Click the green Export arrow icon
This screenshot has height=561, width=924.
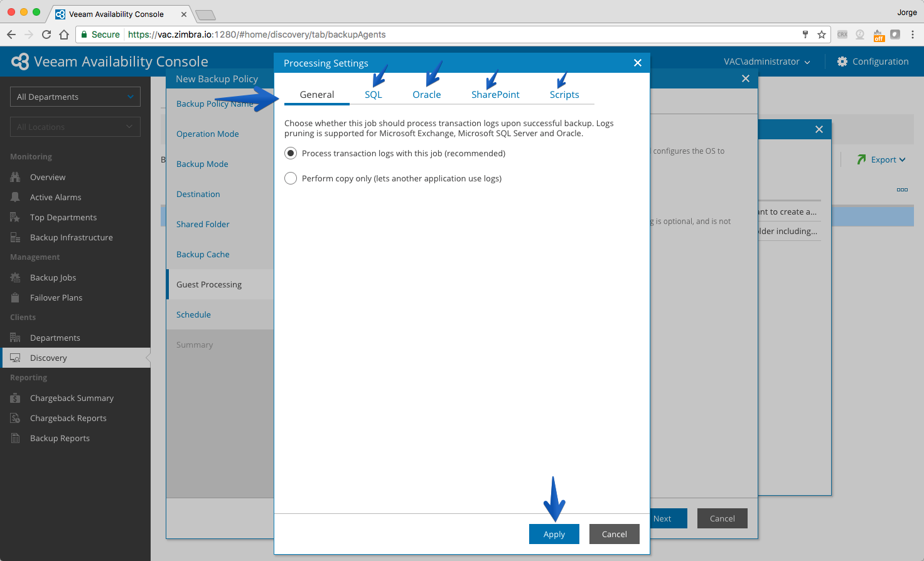(861, 159)
